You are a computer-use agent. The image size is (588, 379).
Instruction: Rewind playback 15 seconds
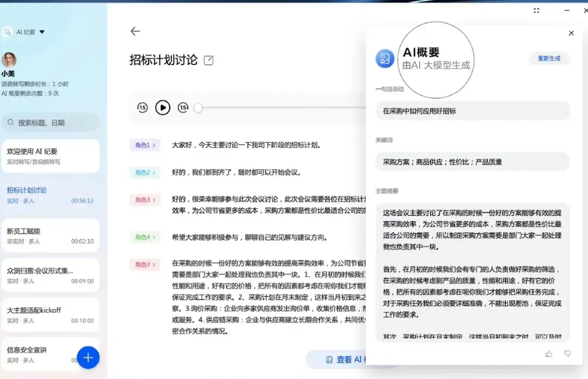(x=143, y=108)
